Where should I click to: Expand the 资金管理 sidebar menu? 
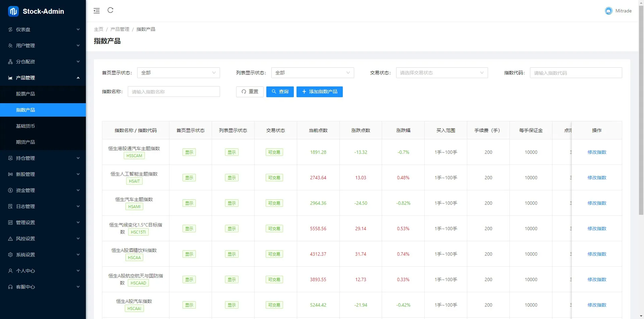tap(43, 190)
